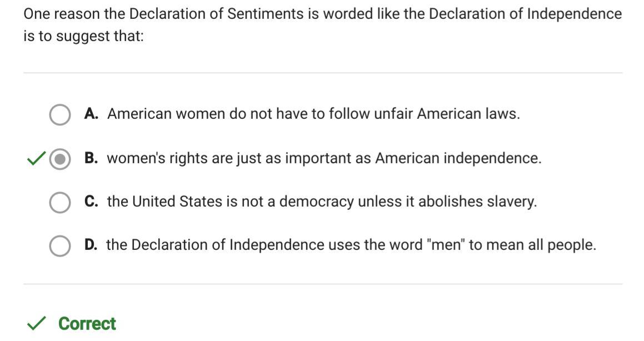Screen dimensions: 644x341
Task: Click answer text about abolishing slavery
Action: pos(322,202)
